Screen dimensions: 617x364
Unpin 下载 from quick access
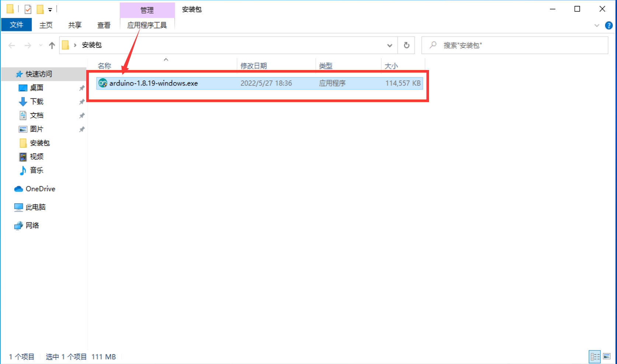(x=81, y=101)
